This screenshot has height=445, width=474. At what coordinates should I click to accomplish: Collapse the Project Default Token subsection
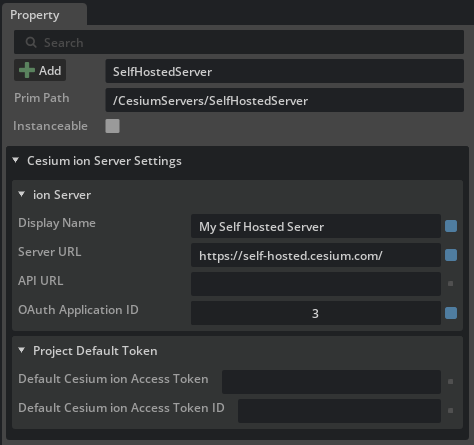pos(22,350)
